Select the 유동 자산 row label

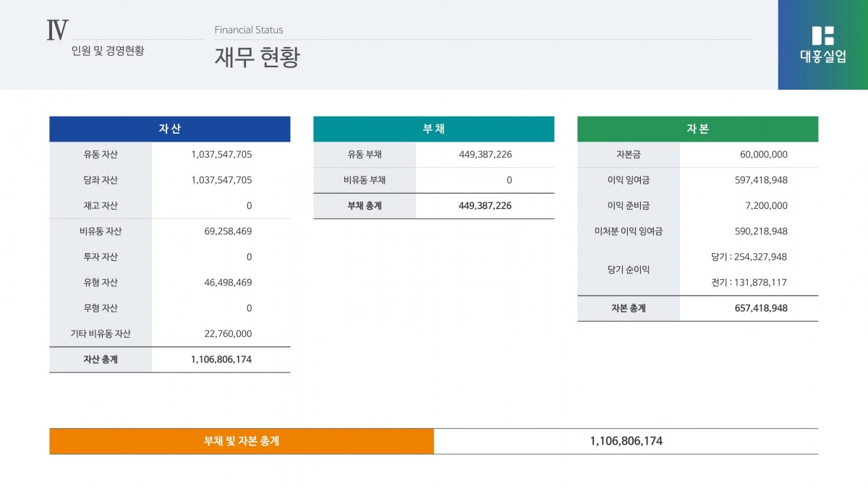[x=101, y=155]
